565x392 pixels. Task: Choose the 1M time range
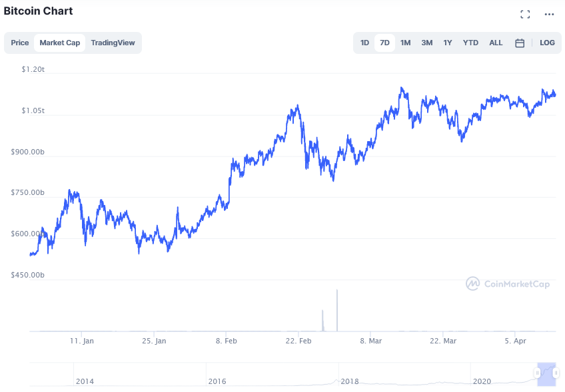(x=405, y=43)
